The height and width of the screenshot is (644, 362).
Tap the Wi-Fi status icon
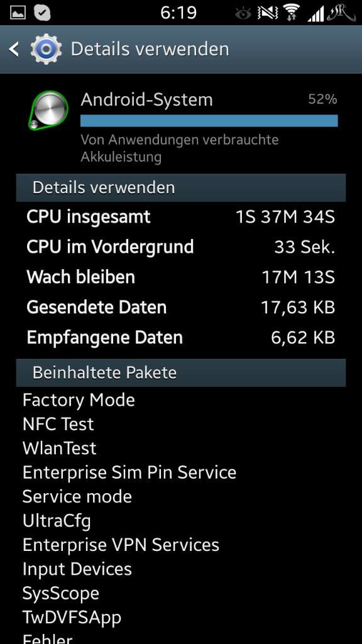pos(292,13)
